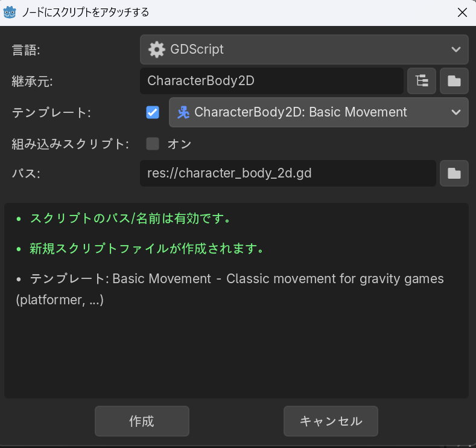Click the CharacterBody2D template icon

click(183, 112)
